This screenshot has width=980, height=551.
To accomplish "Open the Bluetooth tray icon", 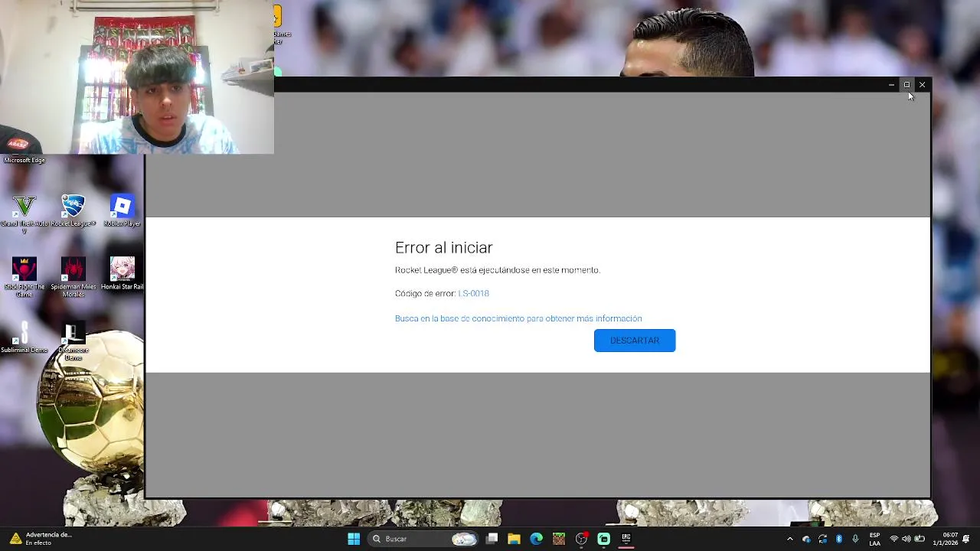I will (x=839, y=539).
